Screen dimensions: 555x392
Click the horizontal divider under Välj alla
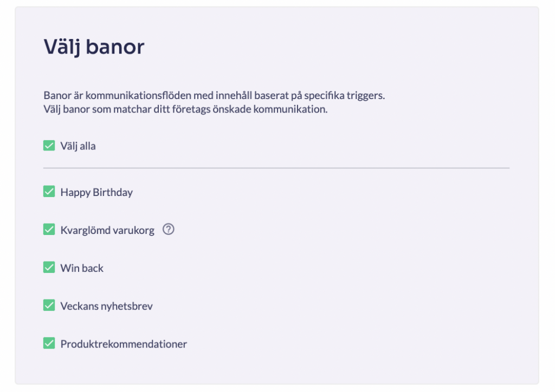[276, 168]
